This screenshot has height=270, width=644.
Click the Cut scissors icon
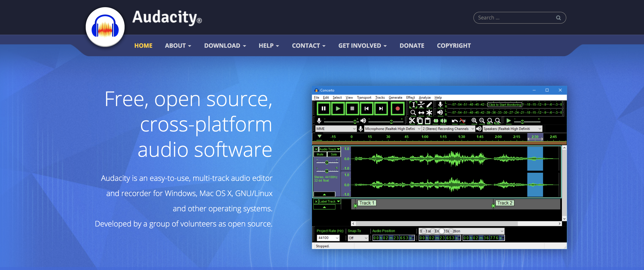(x=412, y=121)
